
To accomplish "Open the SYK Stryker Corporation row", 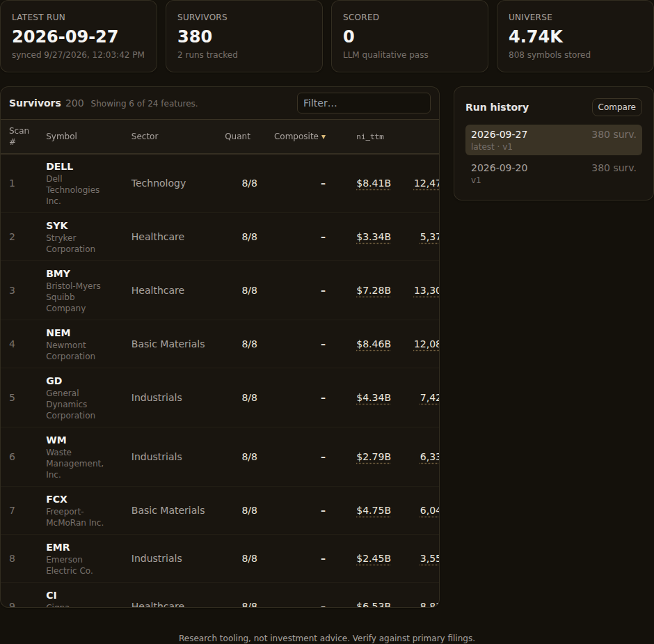I will tap(220, 237).
